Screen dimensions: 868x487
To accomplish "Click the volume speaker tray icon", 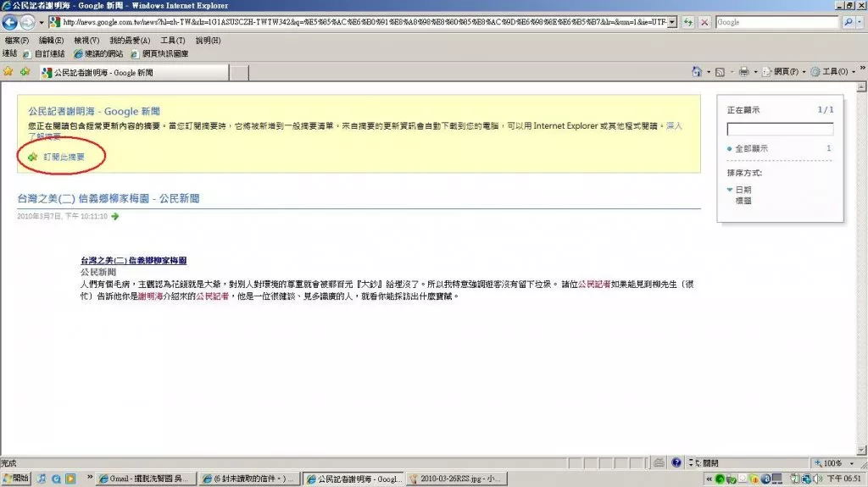I will click(818, 479).
